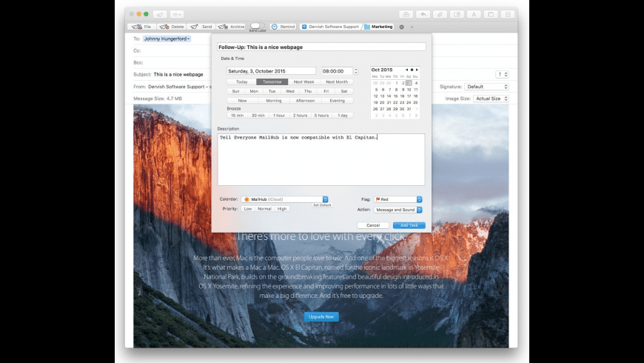Open the header fields list dropdown in title bar
This screenshot has width=644, height=363.
pyautogui.click(x=177, y=14)
